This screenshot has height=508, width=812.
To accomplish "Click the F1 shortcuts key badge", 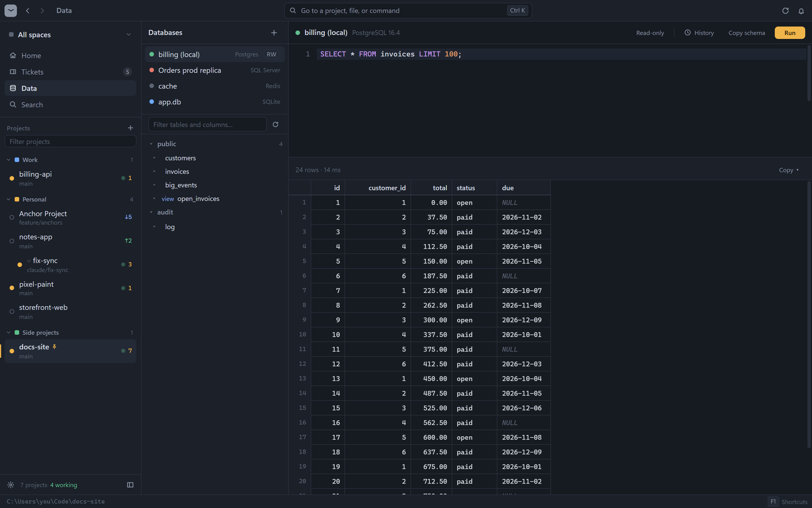I will pos(773,501).
